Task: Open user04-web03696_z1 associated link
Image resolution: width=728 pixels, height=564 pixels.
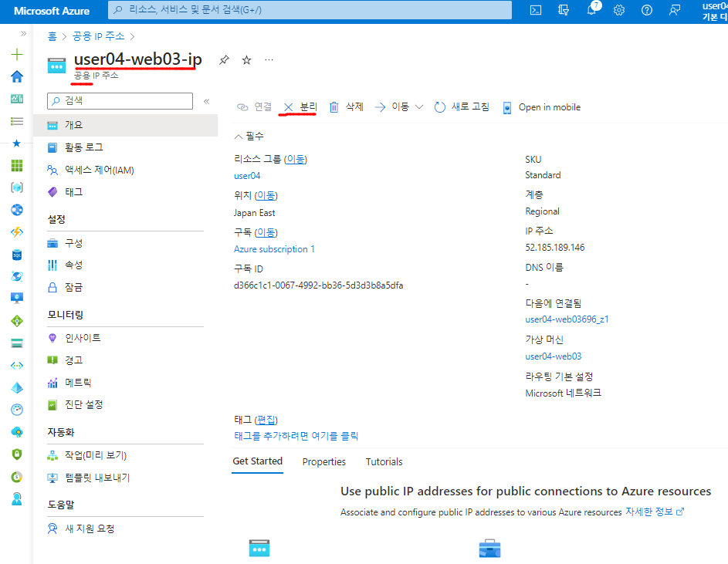Action: pyautogui.click(x=567, y=319)
